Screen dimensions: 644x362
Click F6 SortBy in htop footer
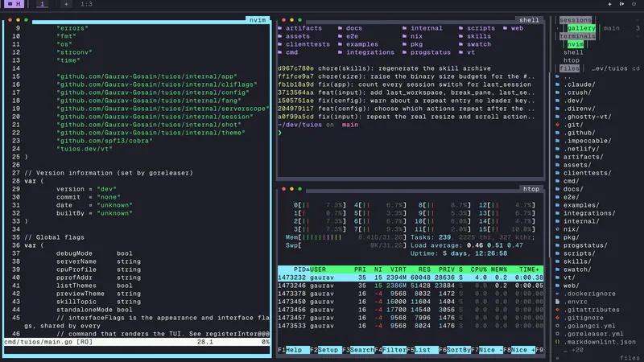click(455, 350)
